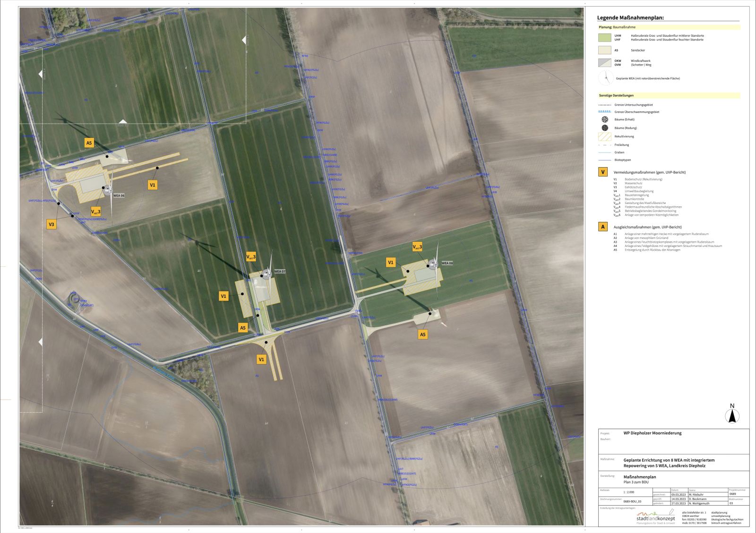
Task: Click the A5 marker north of WEA 06
Action: click(89, 143)
